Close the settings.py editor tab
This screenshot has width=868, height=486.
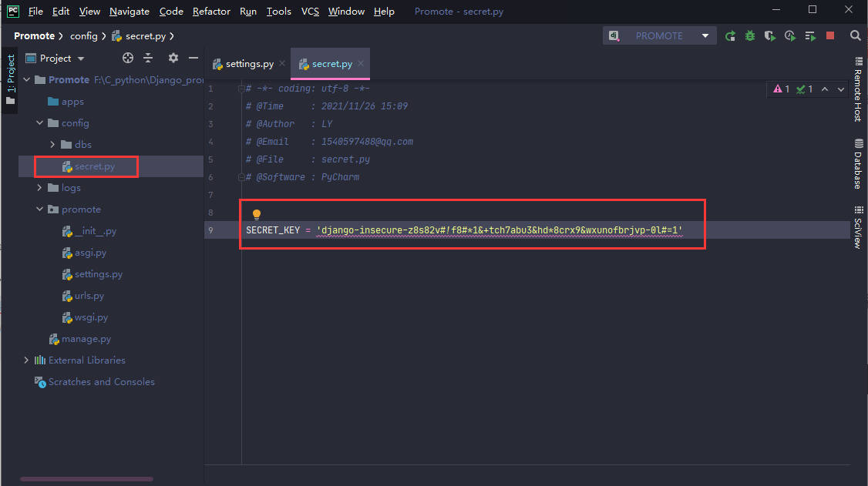pyautogui.click(x=282, y=64)
